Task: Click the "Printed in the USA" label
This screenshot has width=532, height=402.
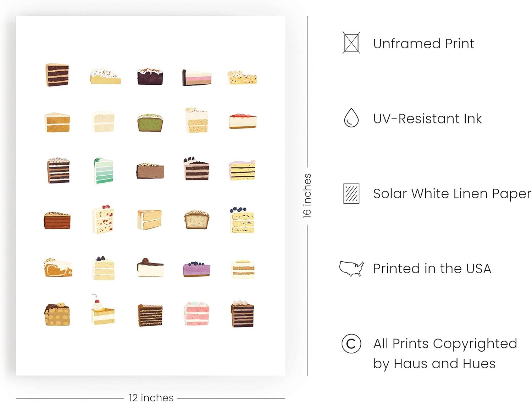Action: pyautogui.click(x=432, y=269)
